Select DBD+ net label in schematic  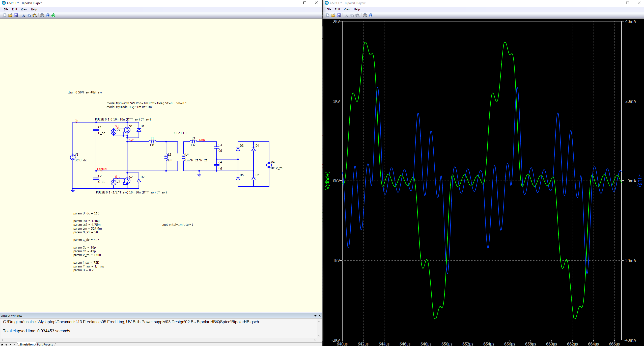203,140
